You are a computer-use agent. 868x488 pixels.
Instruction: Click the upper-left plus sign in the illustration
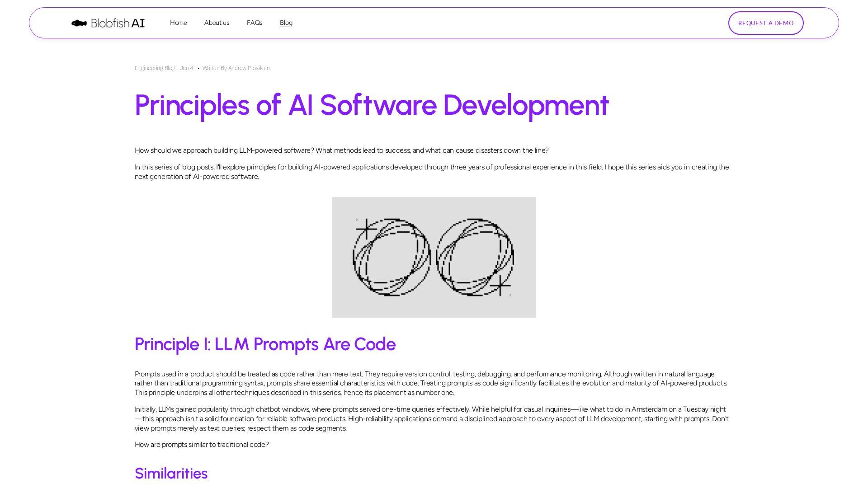(366, 230)
